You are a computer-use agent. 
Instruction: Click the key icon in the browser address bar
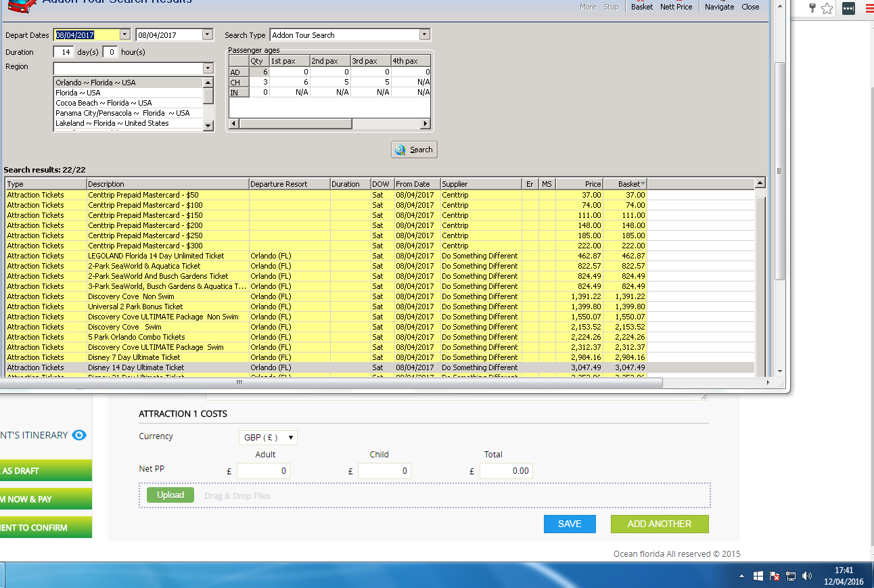pos(812,8)
